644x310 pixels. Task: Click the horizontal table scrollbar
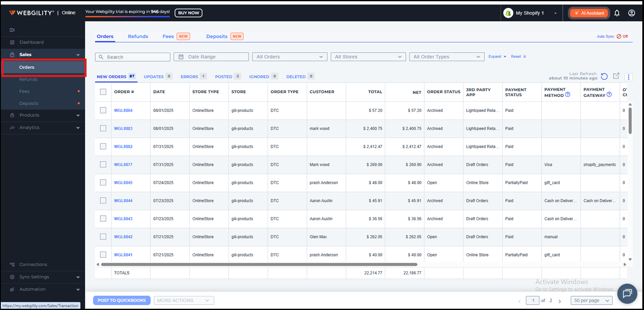(x=259, y=264)
